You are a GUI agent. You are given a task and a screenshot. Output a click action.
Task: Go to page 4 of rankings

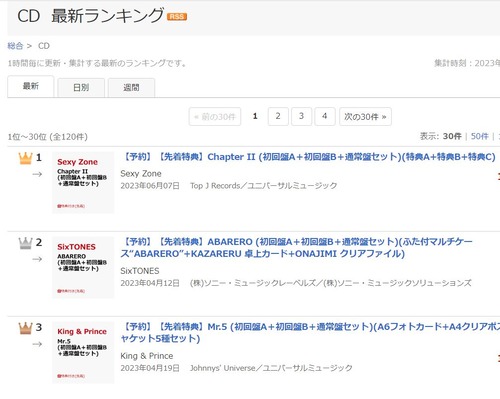[x=325, y=116]
